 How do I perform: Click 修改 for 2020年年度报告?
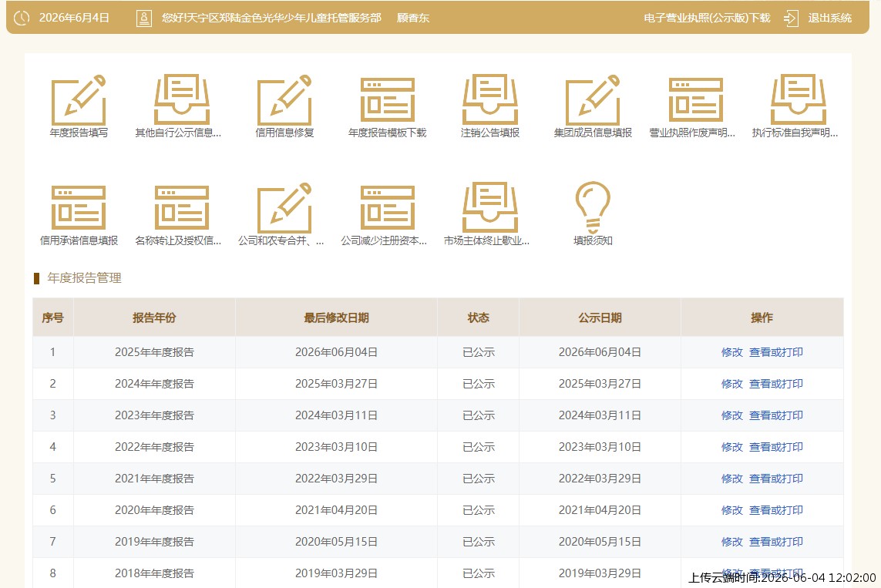732,510
